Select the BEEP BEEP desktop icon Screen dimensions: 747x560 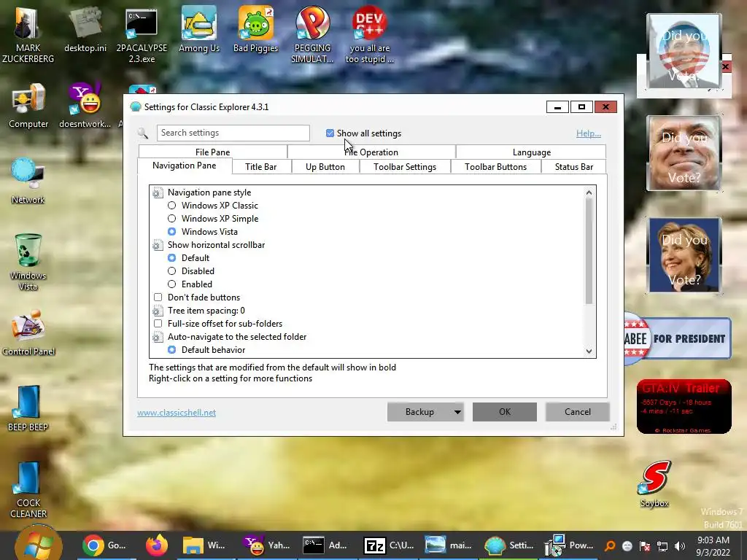[x=28, y=409]
